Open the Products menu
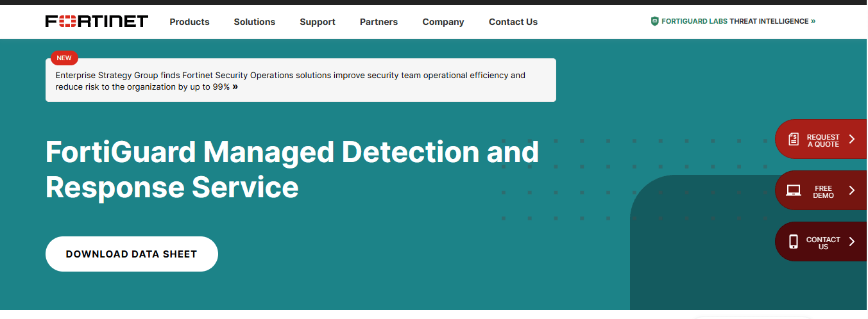This screenshot has height=319, width=868. click(x=189, y=22)
